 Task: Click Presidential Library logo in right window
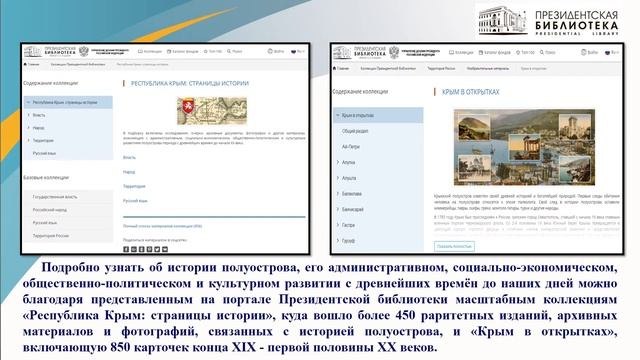point(359,52)
